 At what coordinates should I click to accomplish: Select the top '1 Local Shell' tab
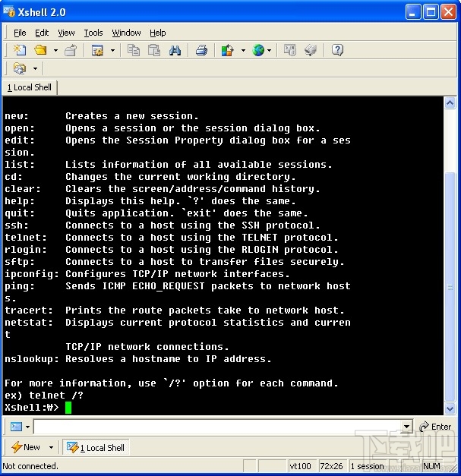(30, 87)
